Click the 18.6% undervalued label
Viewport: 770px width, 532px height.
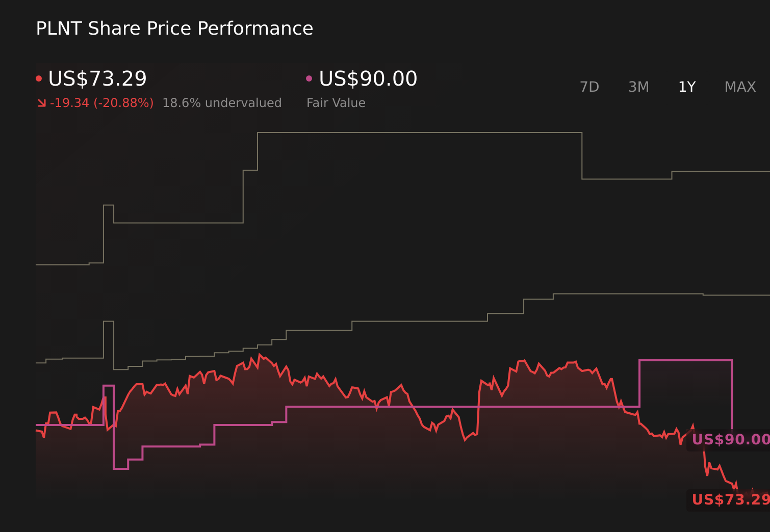point(222,102)
